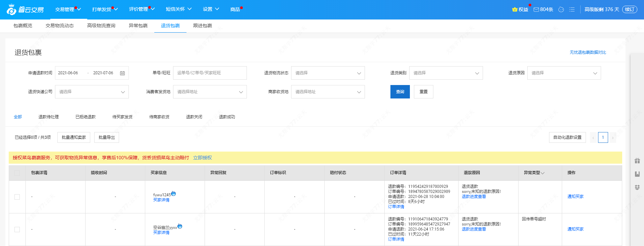Screen dimensions: 644x246
Task: Open the 商品 top menu item
Action: 236,9
